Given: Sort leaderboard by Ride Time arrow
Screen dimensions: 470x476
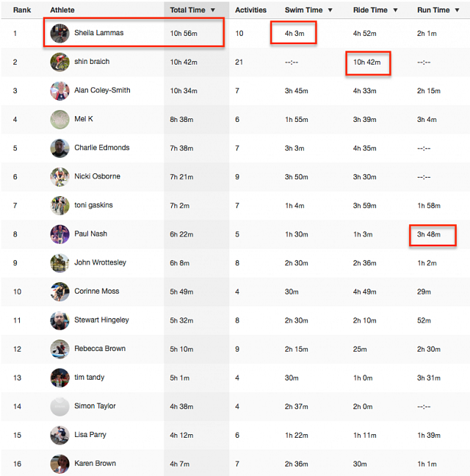Looking at the screenshot, I should coord(395,10).
